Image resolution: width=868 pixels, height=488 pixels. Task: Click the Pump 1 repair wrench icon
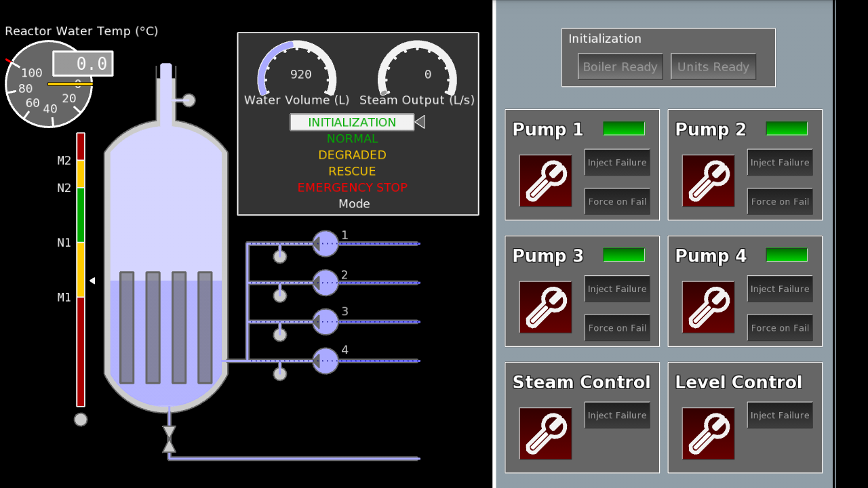[x=546, y=181]
